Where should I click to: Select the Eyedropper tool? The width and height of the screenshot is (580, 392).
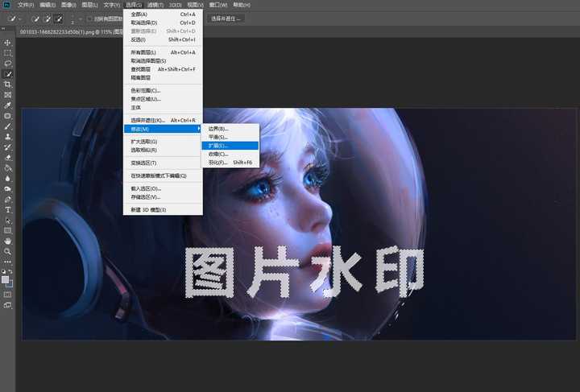coord(7,105)
